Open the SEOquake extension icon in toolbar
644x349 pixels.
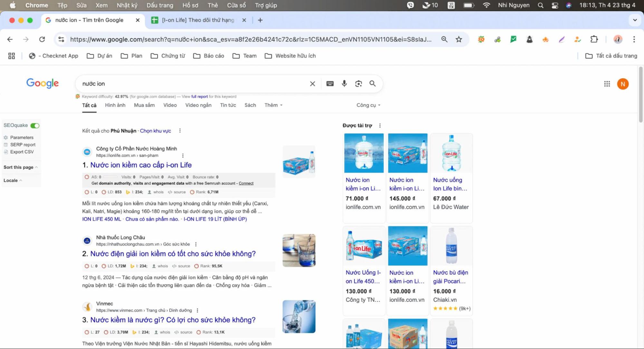click(481, 39)
